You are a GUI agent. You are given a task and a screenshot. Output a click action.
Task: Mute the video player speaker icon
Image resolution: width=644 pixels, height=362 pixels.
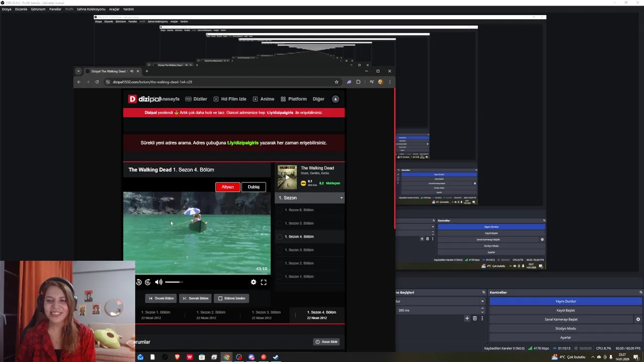coord(158,282)
